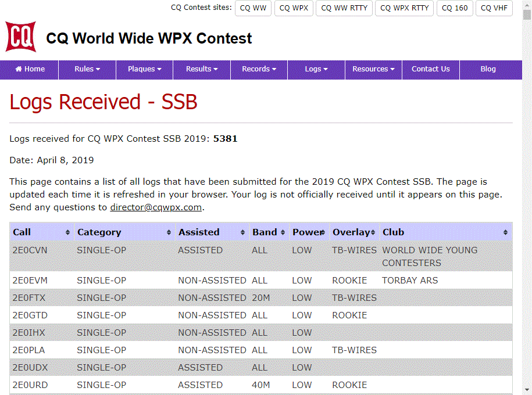Email director@cqwpx.com link
The image size is (532, 395).
(156, 207)
